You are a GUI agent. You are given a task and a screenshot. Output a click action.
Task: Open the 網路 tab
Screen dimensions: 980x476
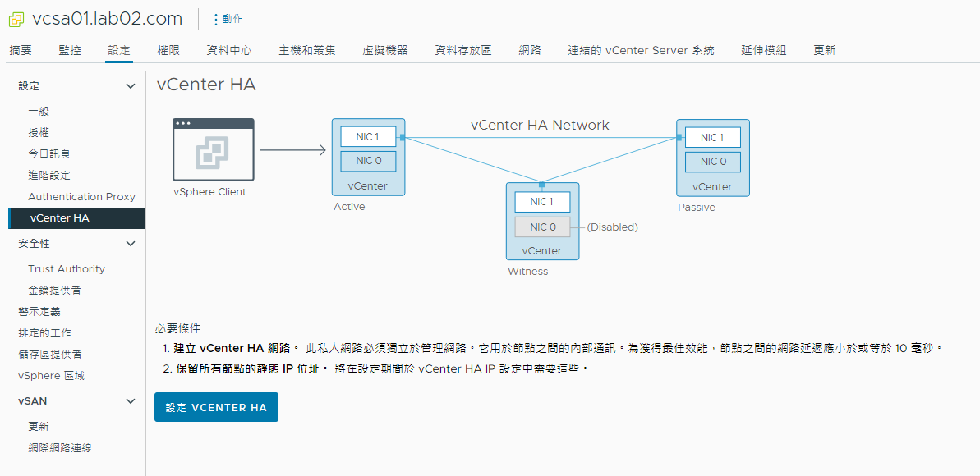pos(530,51)
